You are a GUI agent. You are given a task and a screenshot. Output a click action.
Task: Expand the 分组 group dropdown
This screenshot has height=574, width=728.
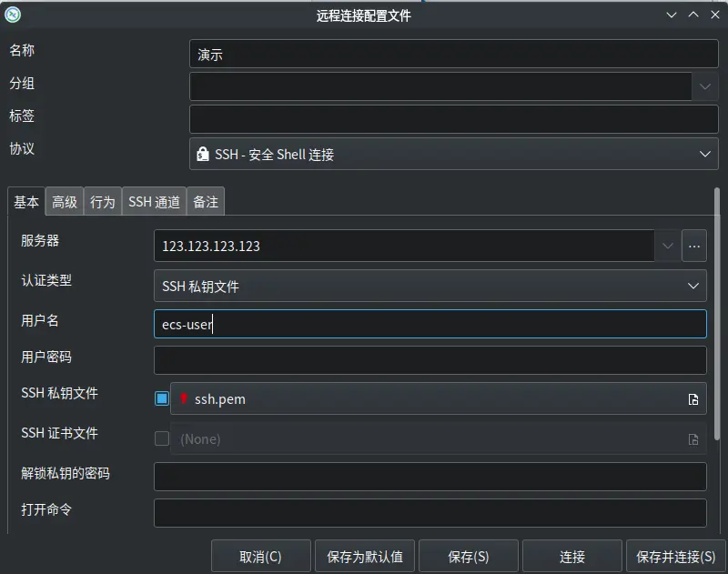pyautogui.click(x=705, y=86)
